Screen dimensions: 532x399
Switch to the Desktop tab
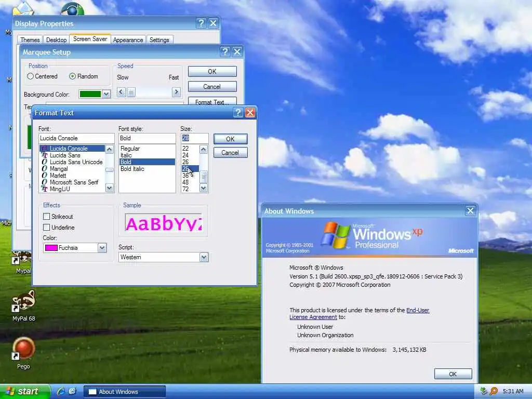[x=56, y=39]
